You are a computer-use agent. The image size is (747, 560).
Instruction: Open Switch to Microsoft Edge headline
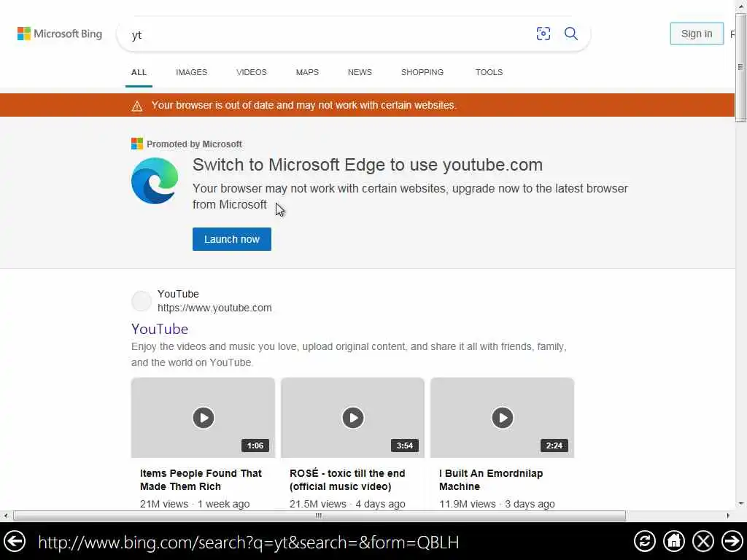click(x=368, y=165)
